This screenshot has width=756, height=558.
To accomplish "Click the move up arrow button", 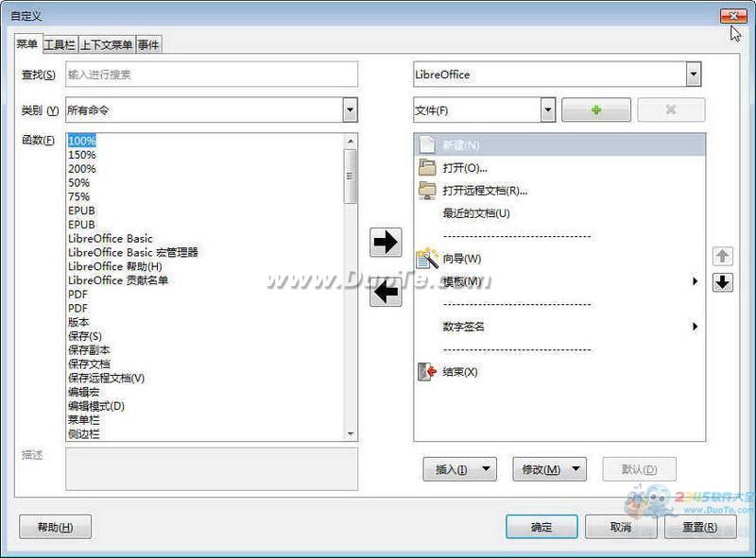I will click(x=722, y=257).
